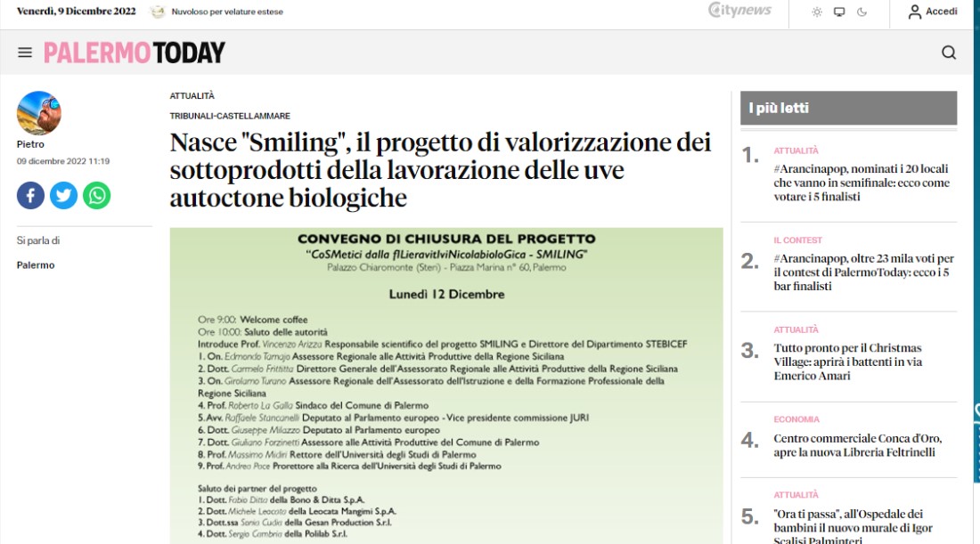980x544 pixels.
Task: Open the Attualità section label above headline
Action: [192, 95]
